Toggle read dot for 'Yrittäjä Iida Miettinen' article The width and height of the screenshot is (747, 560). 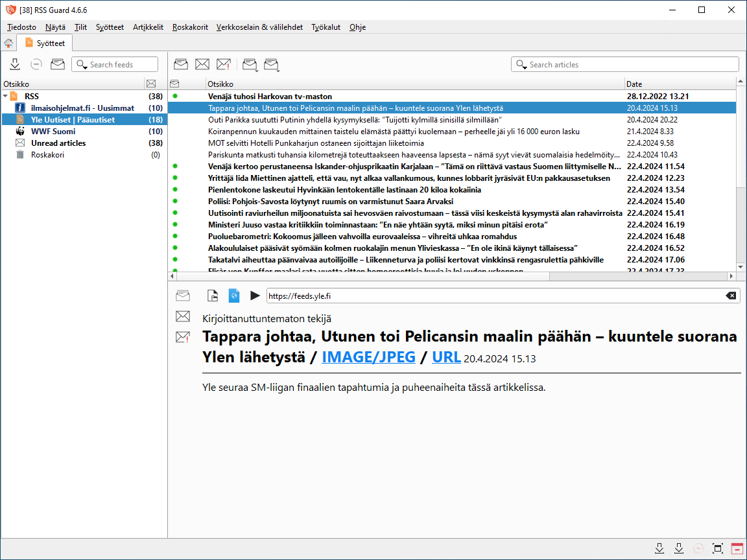[175, 178]
